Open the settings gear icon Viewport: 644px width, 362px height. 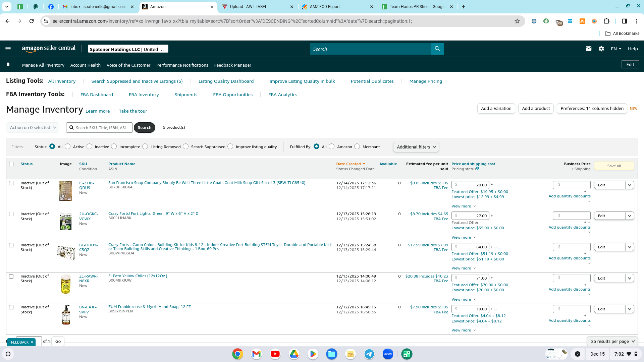[601, 49]
